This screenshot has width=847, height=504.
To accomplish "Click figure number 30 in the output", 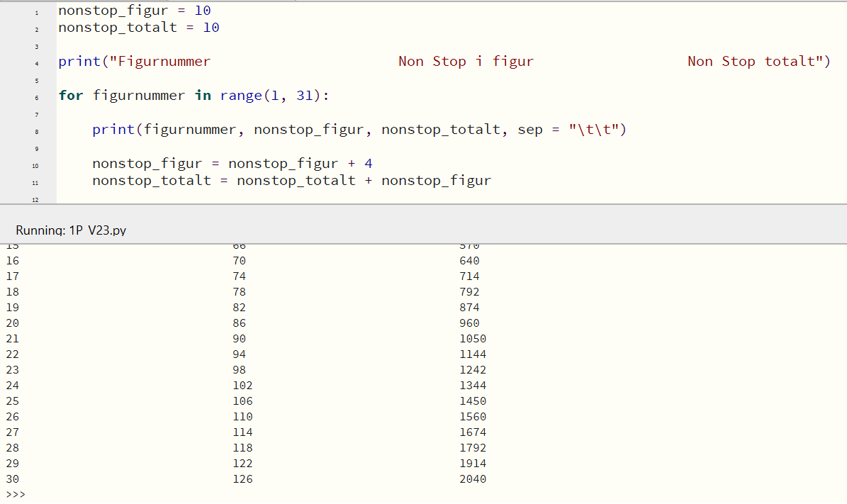I will (x=13, y=479).
